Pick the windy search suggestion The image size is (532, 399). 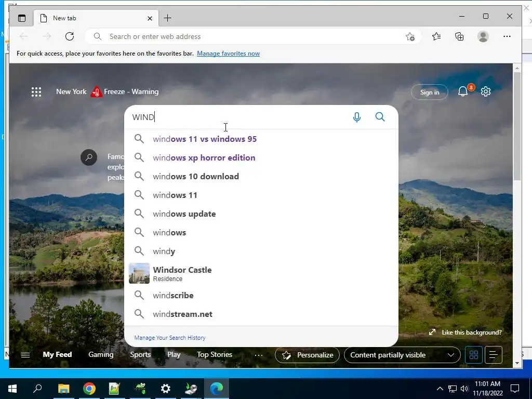click(x=261, y=251)
